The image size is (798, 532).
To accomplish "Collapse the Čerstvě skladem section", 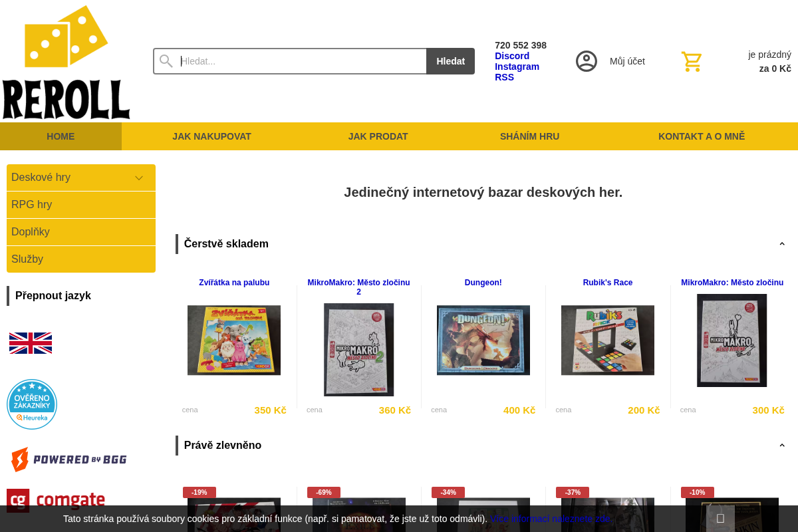I will click(x=782, y=244).
